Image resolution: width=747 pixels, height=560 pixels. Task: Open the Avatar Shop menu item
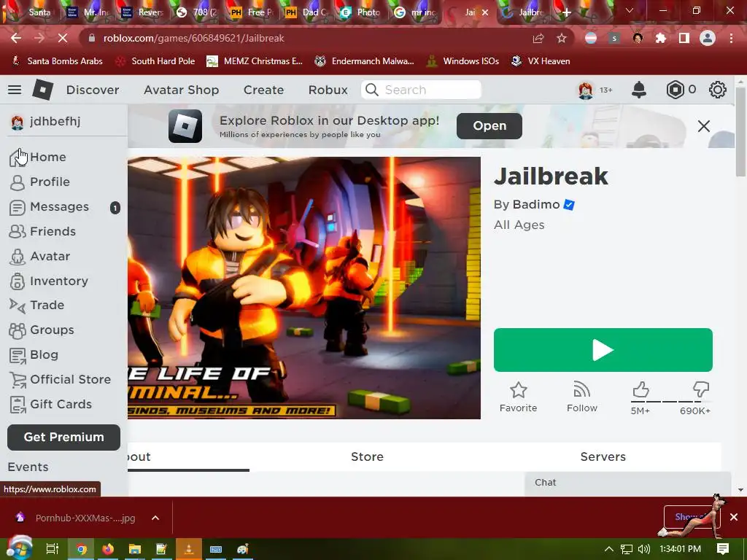(182, 90)
